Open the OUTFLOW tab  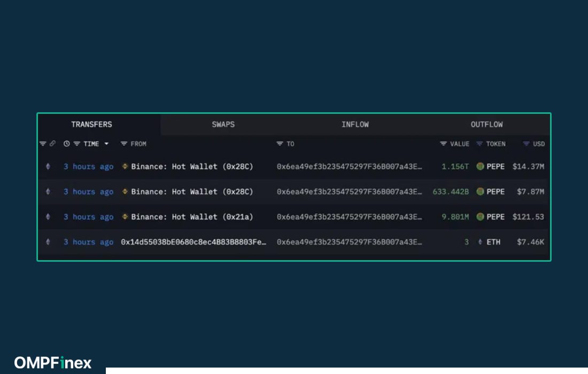point(486,124)
